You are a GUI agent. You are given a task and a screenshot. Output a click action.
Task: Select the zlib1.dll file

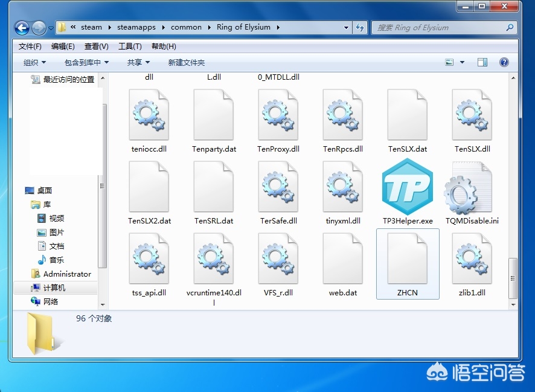point(472,259)
